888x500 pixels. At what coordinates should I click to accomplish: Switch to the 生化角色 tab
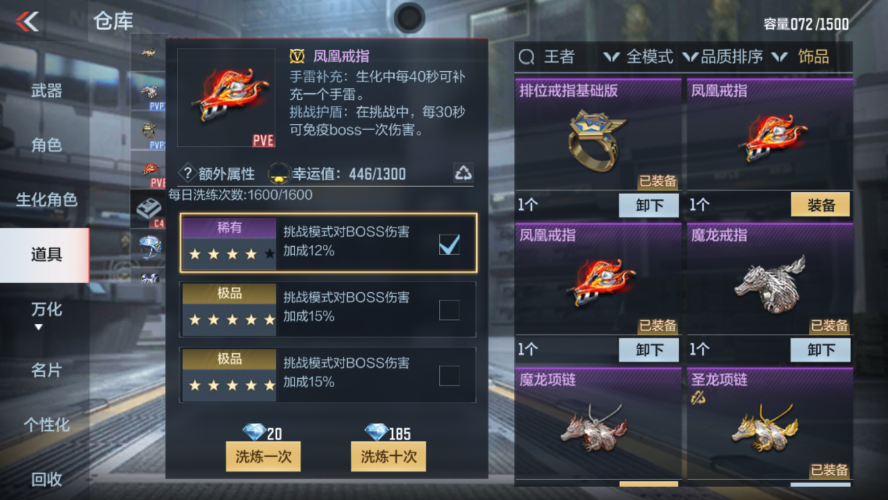[x=46, y=200]
